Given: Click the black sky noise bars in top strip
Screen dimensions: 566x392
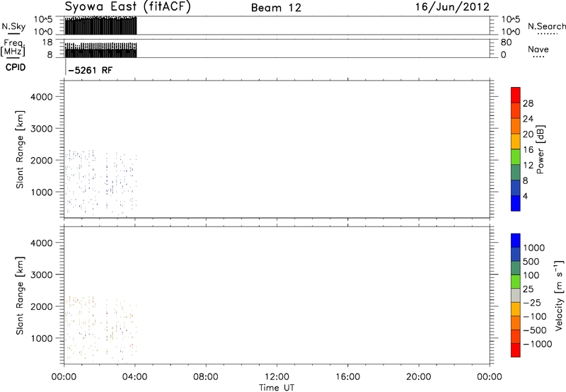Looking at the screenshot, I should pyautogui.click(x=100, y=25).
